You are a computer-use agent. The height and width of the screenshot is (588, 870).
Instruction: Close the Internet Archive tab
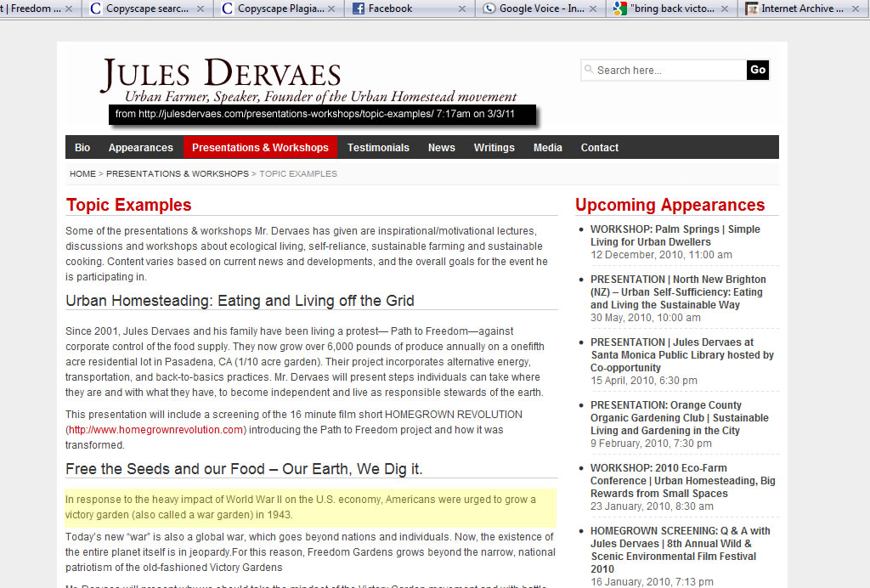(x=856, y=8)
